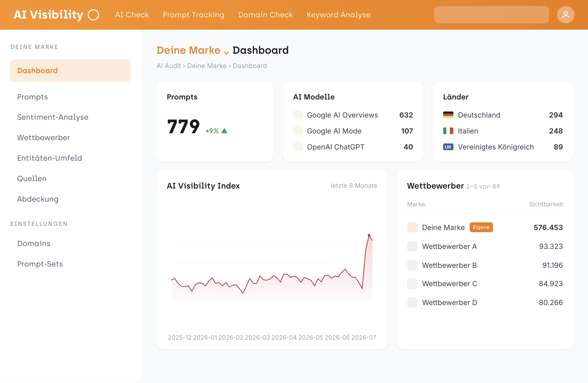Open Quellen in the sidebar

32,179
